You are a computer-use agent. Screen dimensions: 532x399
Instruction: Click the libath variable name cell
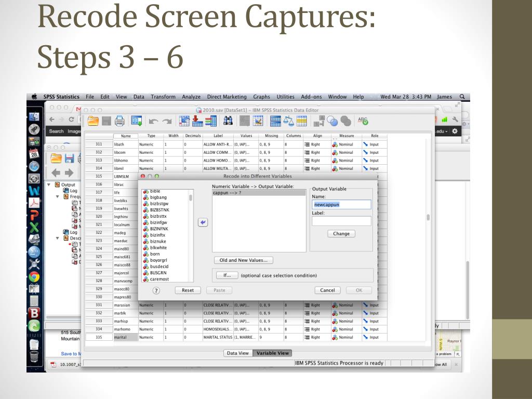pyautogui.click(x=126, y=144)
